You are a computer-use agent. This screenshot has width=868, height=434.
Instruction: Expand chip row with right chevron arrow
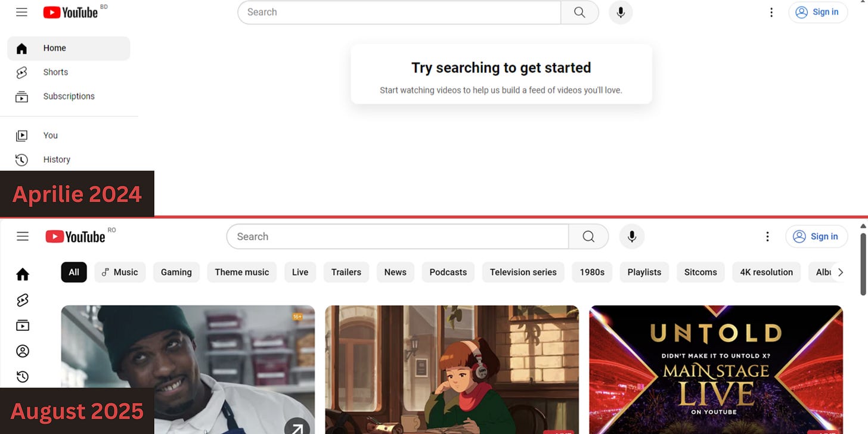[841, 272]
